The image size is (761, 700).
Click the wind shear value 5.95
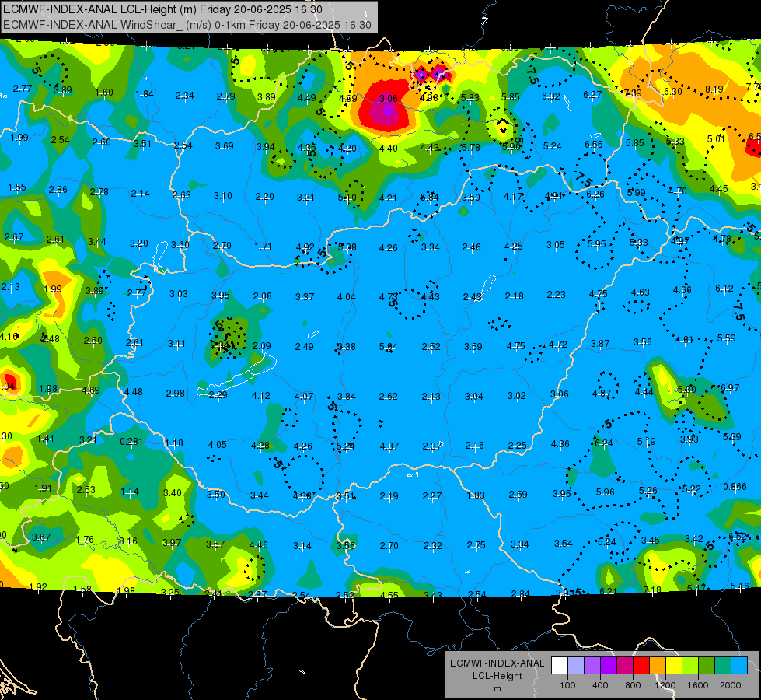(596, 244)
